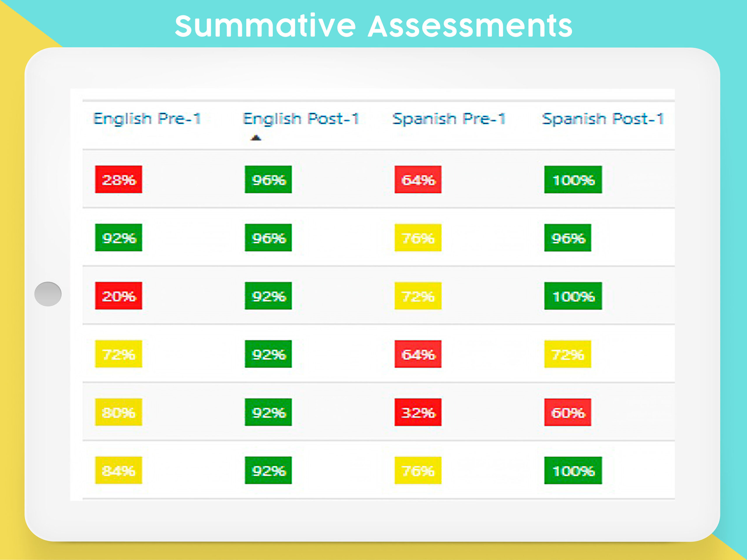Screen dimensions: 747x560
Task: Click the yellow 72% Spanish Post-1 badge
Action: coord(567,354)
